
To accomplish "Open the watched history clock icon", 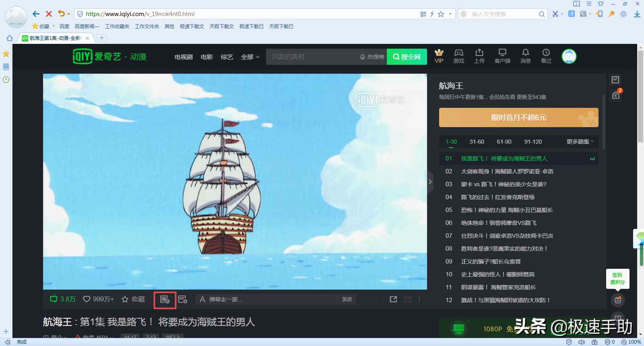I will pos(546,56).
